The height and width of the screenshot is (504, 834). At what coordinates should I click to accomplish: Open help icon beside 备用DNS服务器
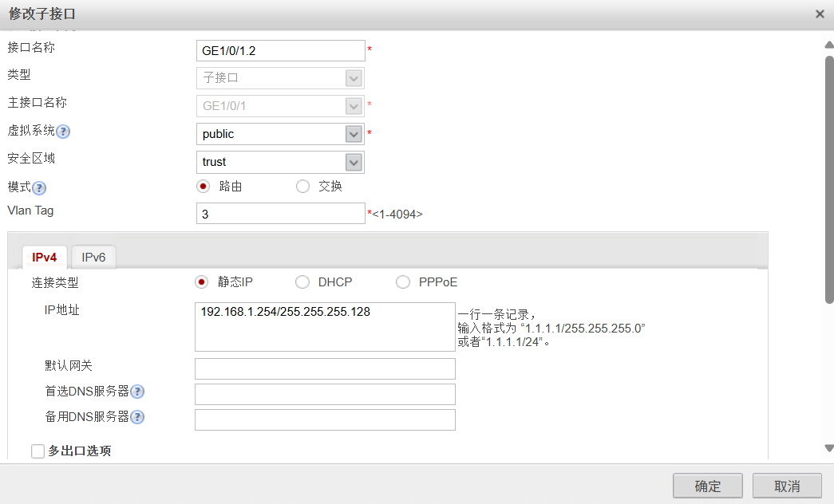pos(137,417)
